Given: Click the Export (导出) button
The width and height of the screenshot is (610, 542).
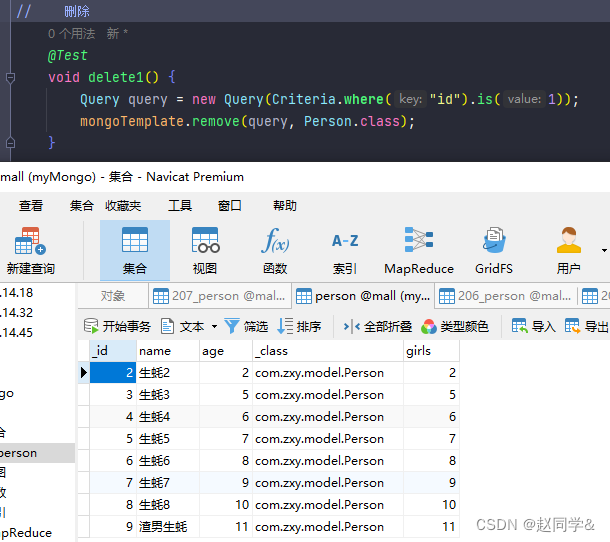Looking at the screenshot, I should pyautogui.click(x=586, y=326).
